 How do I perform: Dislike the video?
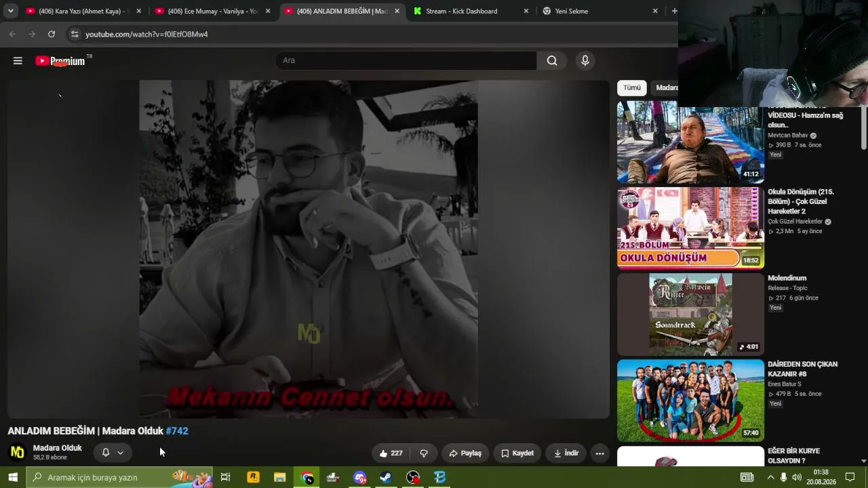click(x=424, y=453)
